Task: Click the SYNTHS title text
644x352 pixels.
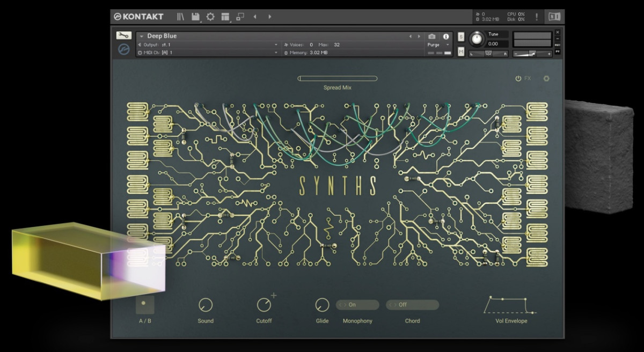Action: point(338,186)
